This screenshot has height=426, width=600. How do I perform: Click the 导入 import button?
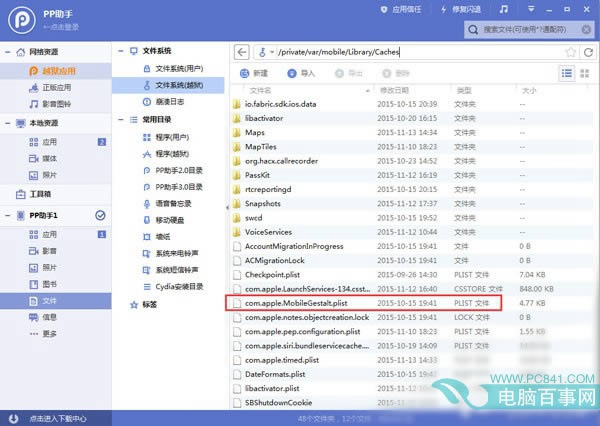point(301,73)
